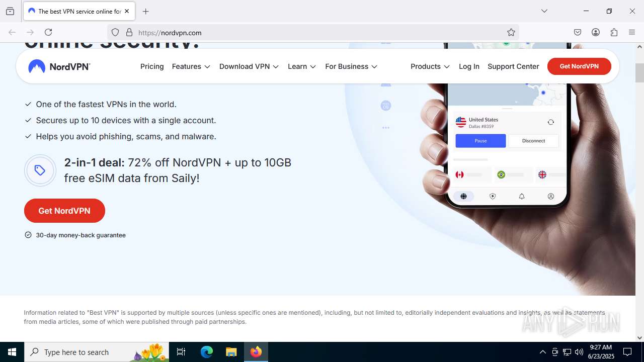644x362 pixels.
Task: Expand the Features menu
Action: [x=191, y=66]
